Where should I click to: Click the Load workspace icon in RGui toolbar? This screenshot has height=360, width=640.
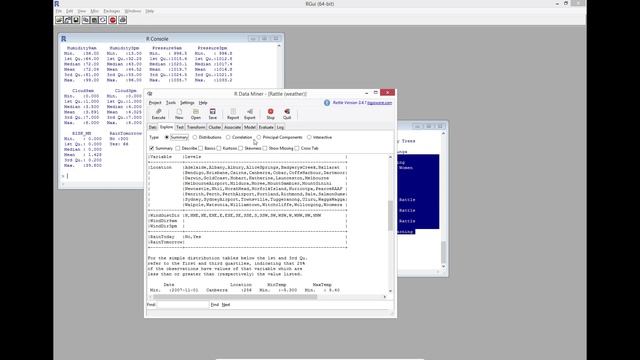tap(68, 20)
